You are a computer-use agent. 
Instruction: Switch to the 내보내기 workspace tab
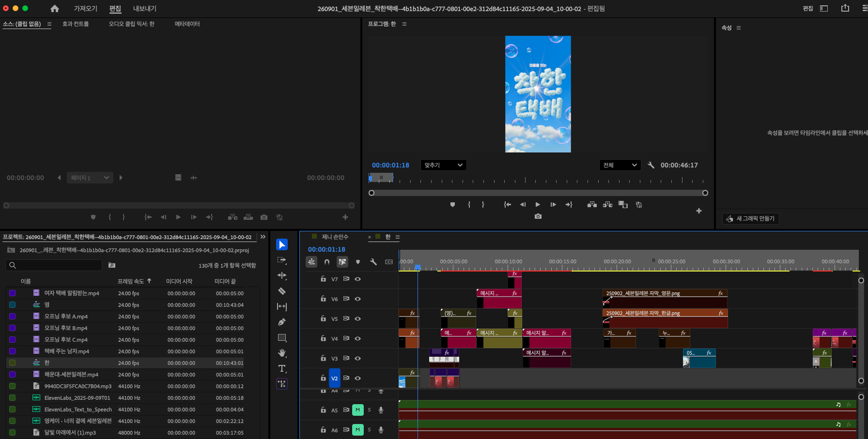pos(144,9)
